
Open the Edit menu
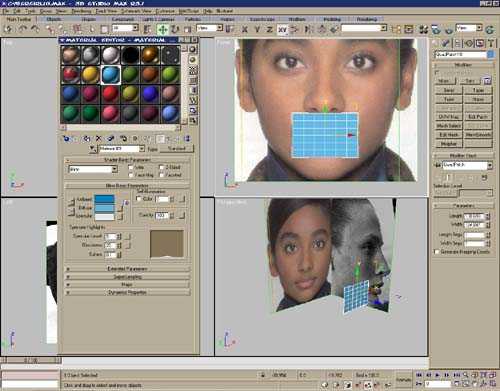17,11
